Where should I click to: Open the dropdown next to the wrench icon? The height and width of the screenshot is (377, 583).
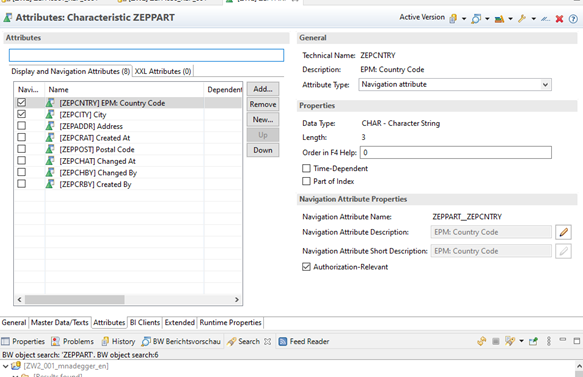534,19
